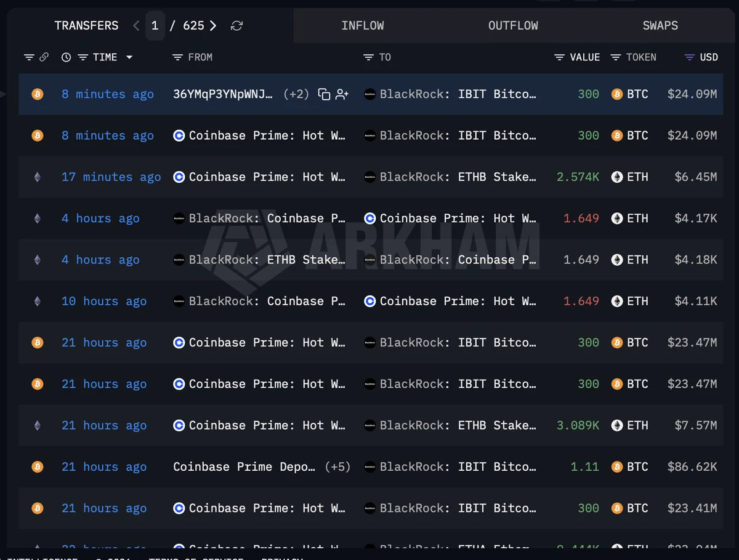Copy the 36YMqP3YNpWNJ address
This screenshot has height=560, width=739.
(x=324, y=94)
